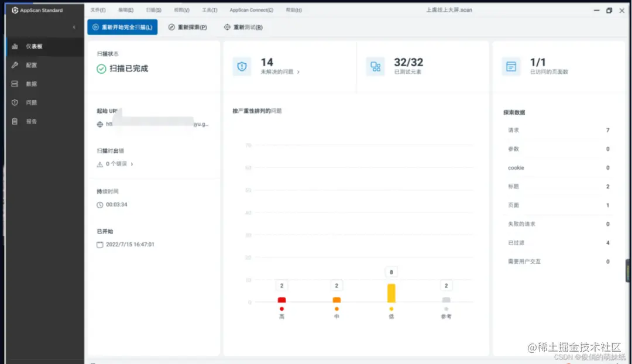Click 重新开始完全扫描(L) button
Image resolution: width=632 pixels, height=364 pixels.
122,27
